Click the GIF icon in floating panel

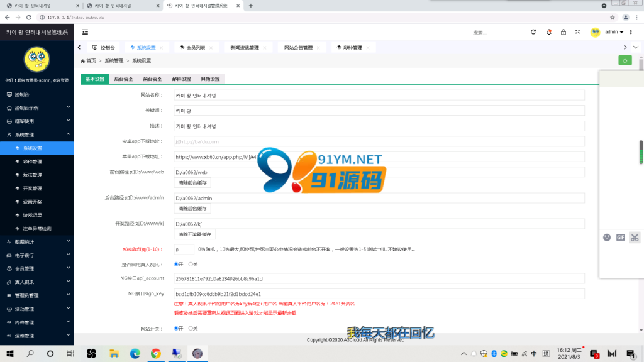coord(621,237)
